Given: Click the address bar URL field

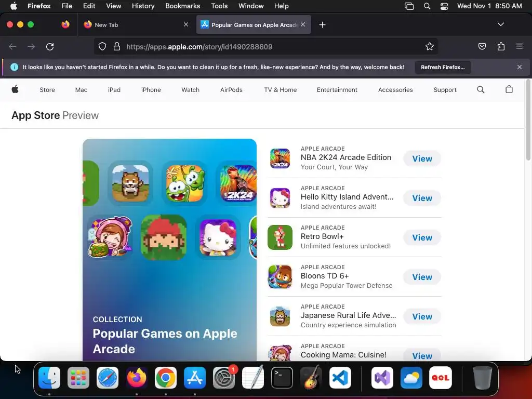Looking at the screenshot, I should coord(266,47).
